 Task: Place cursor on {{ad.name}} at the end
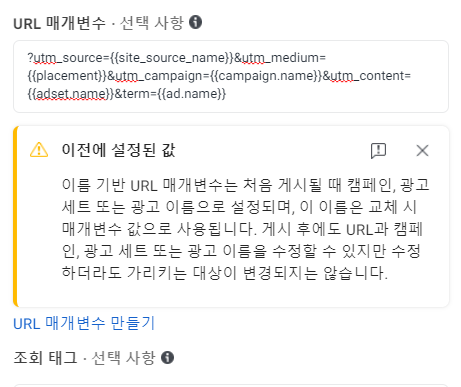click(192, 94)
